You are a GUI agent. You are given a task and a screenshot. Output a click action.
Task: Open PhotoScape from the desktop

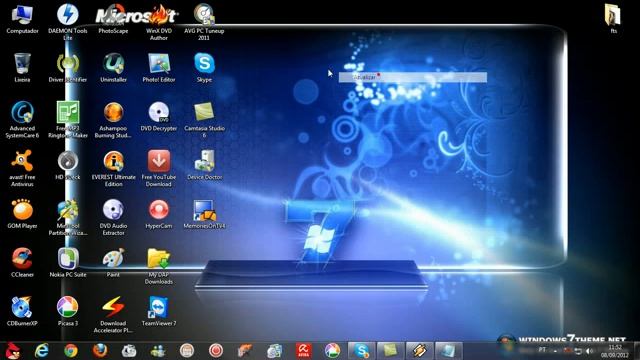113,19
